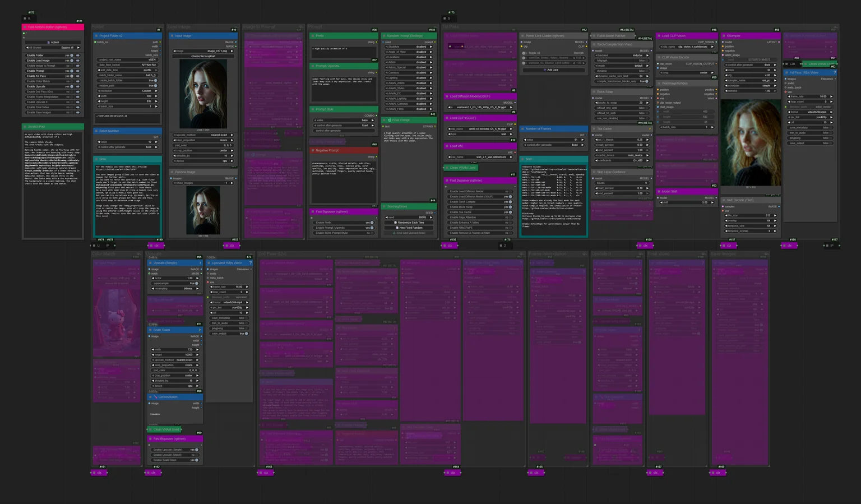Open All Groups Bypass all selector
861x504 pixels.
tap(53, 48)
